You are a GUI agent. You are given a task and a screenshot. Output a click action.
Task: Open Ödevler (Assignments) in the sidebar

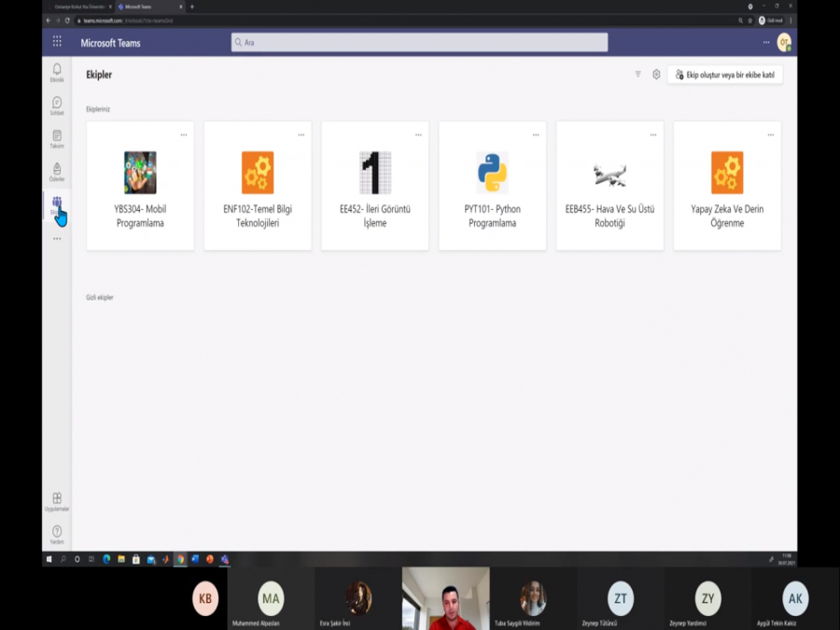(57, 172)
